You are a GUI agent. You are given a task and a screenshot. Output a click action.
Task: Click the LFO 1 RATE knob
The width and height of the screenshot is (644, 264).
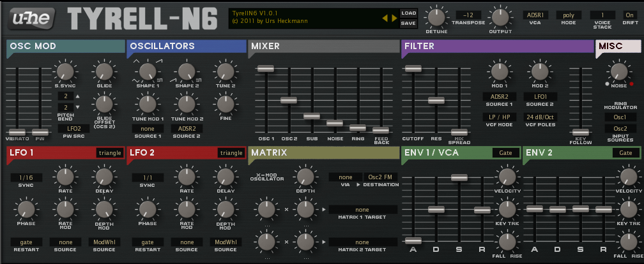click(x=65, y=177)
